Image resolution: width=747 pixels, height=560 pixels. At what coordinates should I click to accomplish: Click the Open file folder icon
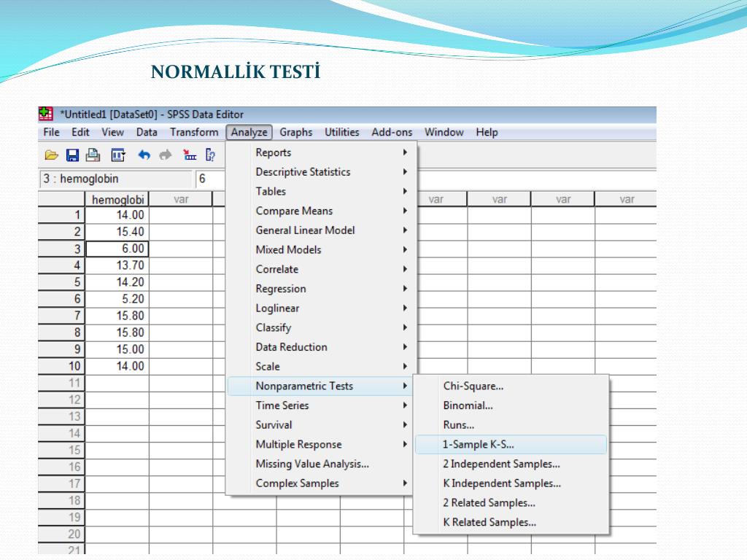tap(51, 155)
